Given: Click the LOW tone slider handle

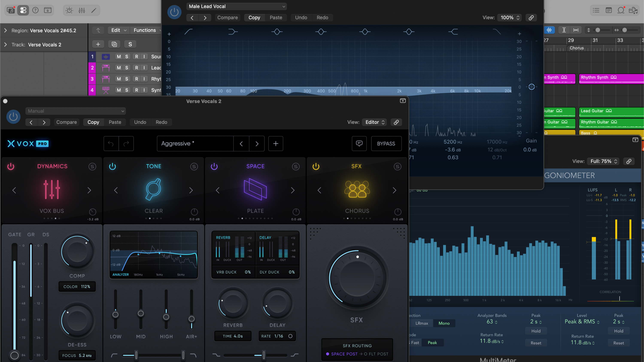Looking at the screenshot, I should click(115, 315).
